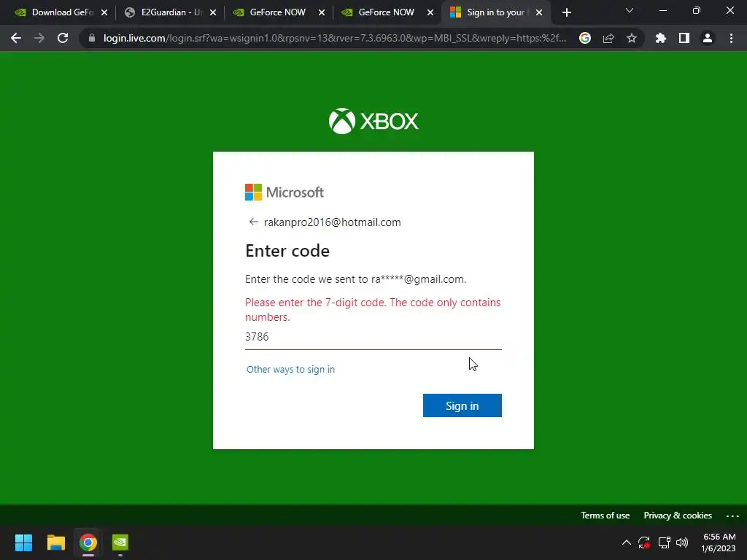Restore down the Chrome window
This screenshot has height=560, width=747.
pyautogui.click(x=697, y=10)
